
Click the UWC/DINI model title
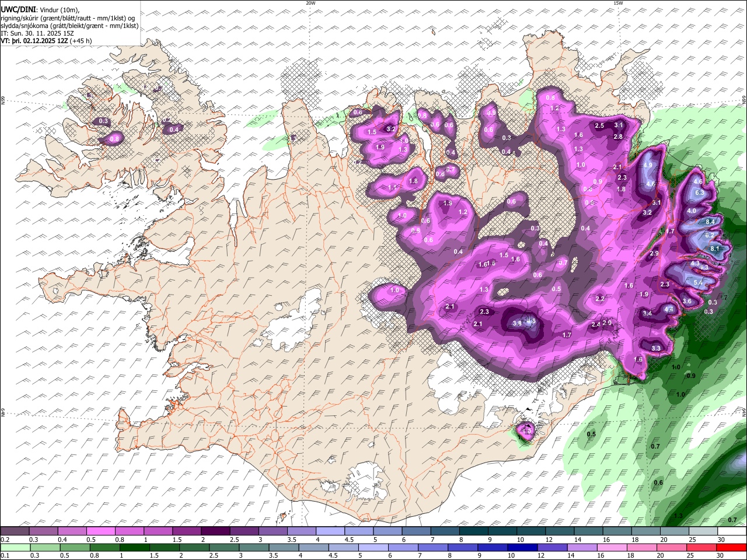click(18, 10)
